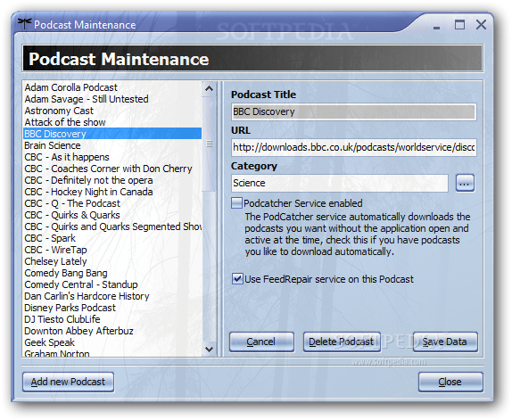Select Attack of the show
This screenshot has width=512, height=420.
pos(112,122)
